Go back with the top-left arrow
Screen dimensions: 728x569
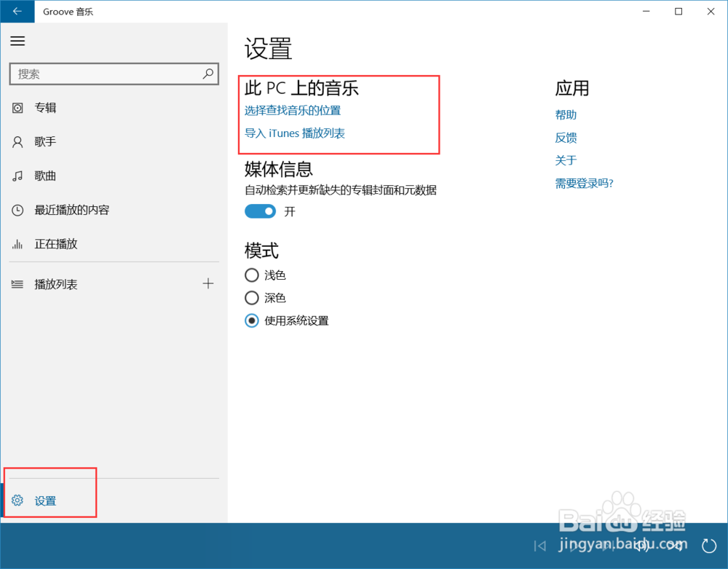click(17, 11)
